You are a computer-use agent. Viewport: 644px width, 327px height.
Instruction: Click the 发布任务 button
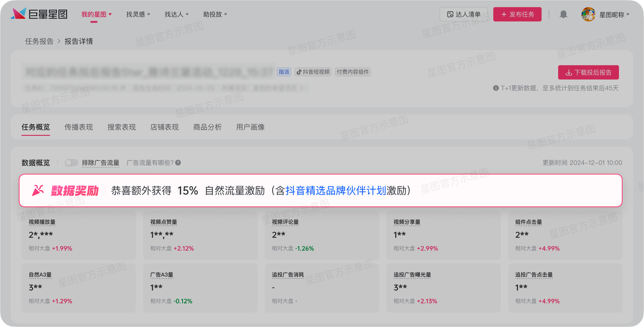tap(517, 15)
